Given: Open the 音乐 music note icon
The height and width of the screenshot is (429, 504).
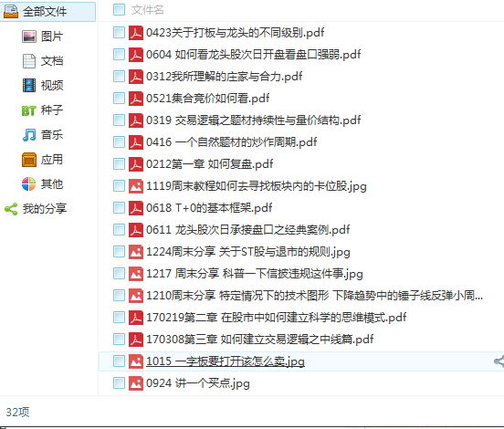Looking at the screenshot, I should pyautogui.click(x=29, y=135).
